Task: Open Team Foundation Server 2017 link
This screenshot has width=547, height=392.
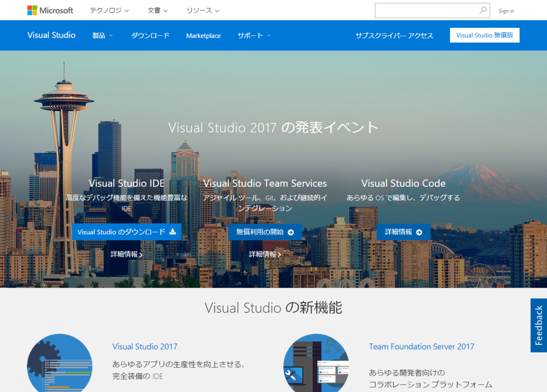Action: [422, 347]
